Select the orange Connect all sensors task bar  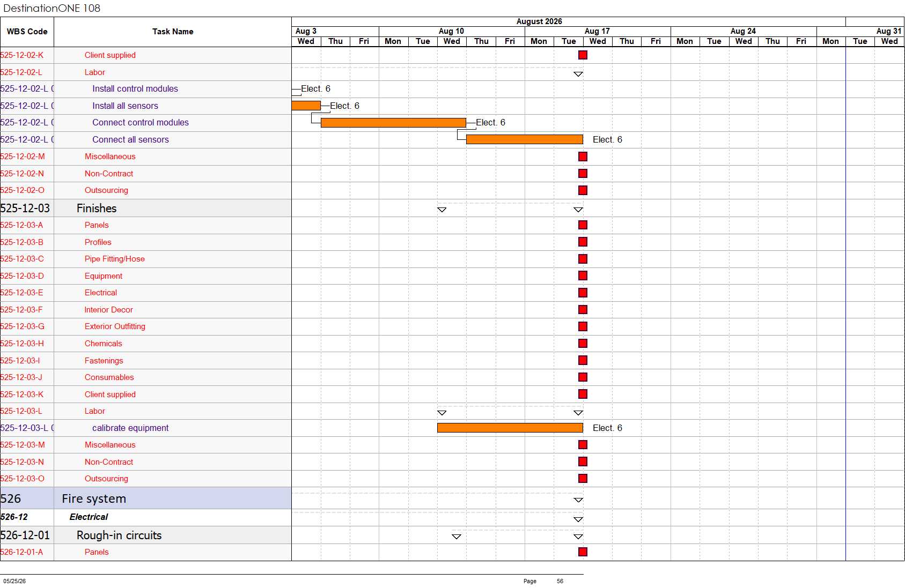(525, 140)
